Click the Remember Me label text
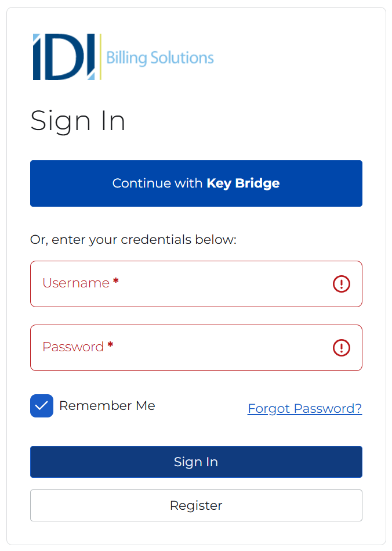Screen dimensions: 392x551 tap(106, 406)
